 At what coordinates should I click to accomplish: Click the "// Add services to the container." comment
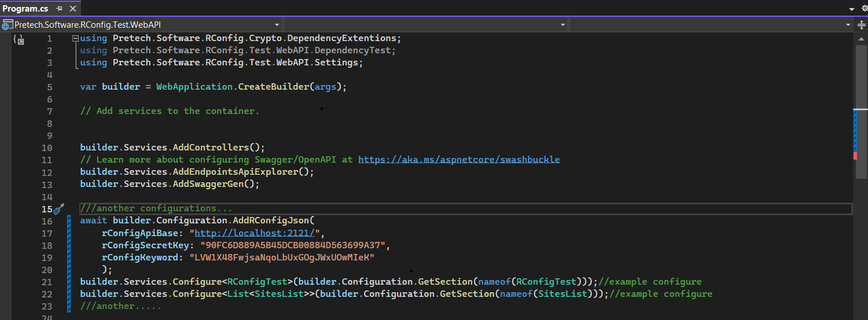tap(170, 111)
